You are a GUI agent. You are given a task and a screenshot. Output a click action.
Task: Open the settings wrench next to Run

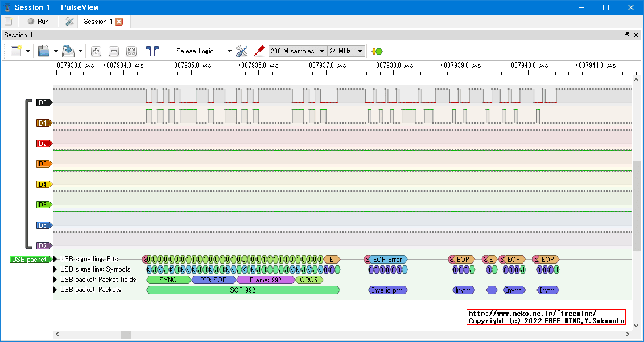click(69, 22)
